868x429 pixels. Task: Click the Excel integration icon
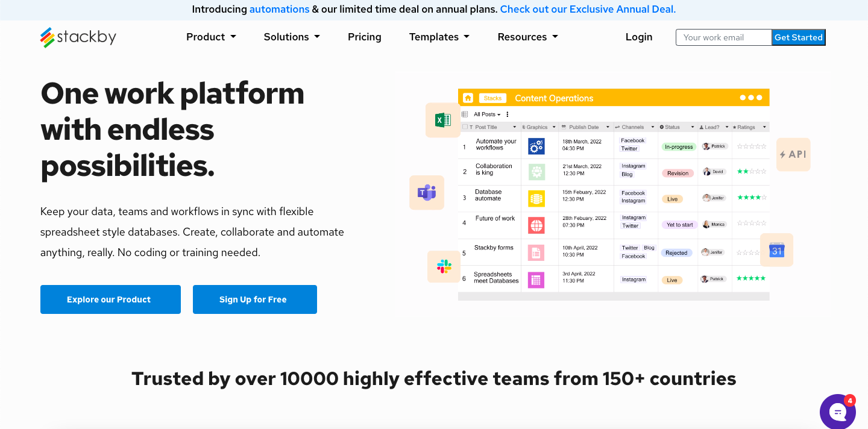point(443,120)
